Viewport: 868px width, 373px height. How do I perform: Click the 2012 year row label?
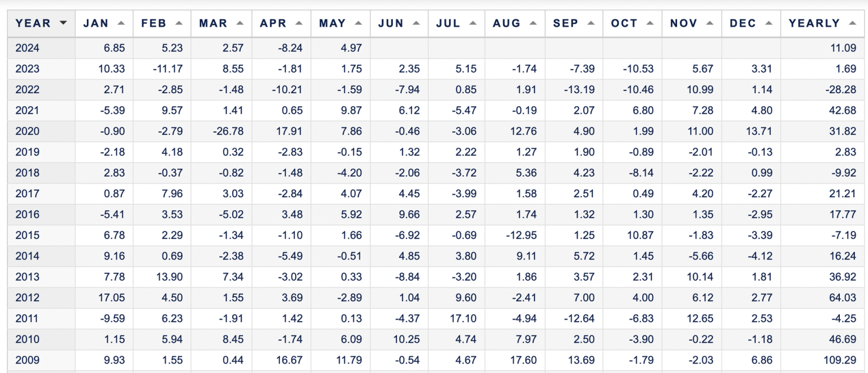[x=27, y=298]
